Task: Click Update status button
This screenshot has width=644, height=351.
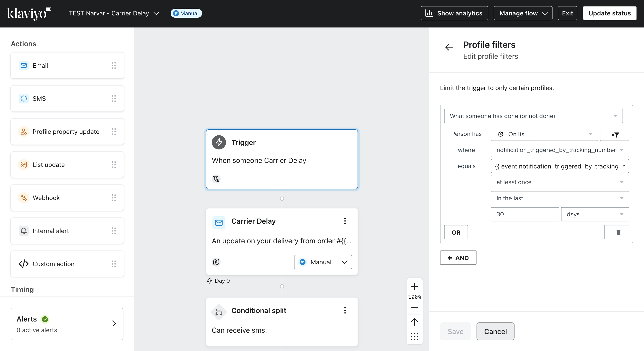Action: pyautogui.click(x=610, y=13)
